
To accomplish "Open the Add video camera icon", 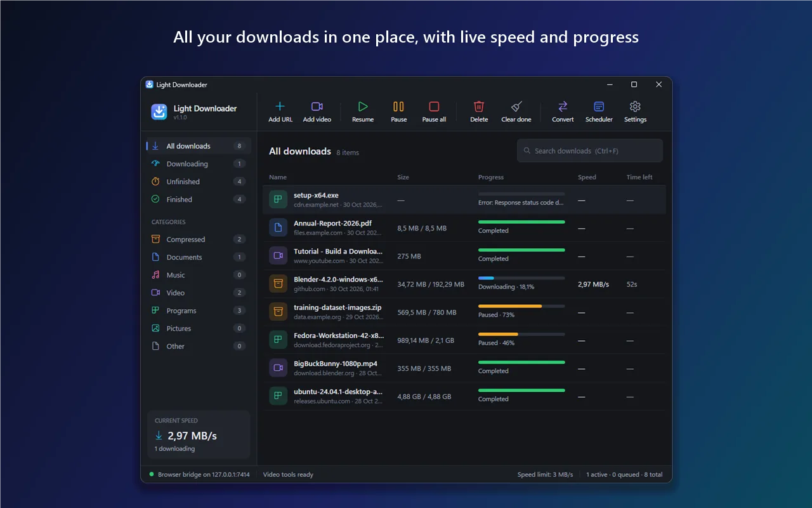I will coord(317,107).
